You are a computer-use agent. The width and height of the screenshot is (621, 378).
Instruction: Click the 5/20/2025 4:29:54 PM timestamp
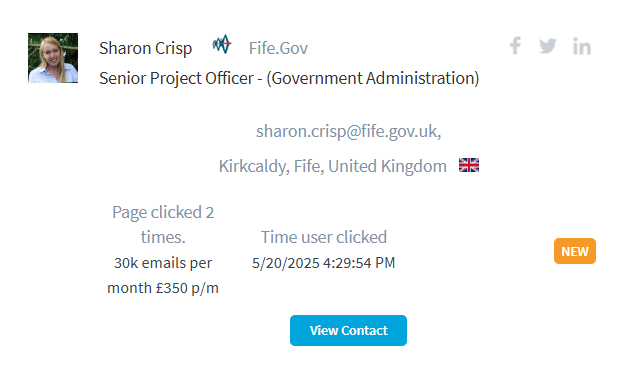324,263
